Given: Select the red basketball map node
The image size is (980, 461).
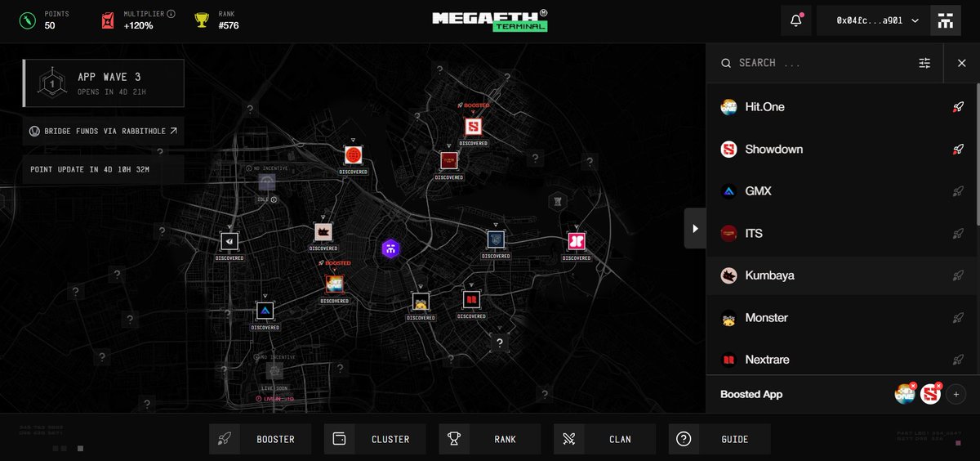Looking at the screenshot, I should point(354,155).
